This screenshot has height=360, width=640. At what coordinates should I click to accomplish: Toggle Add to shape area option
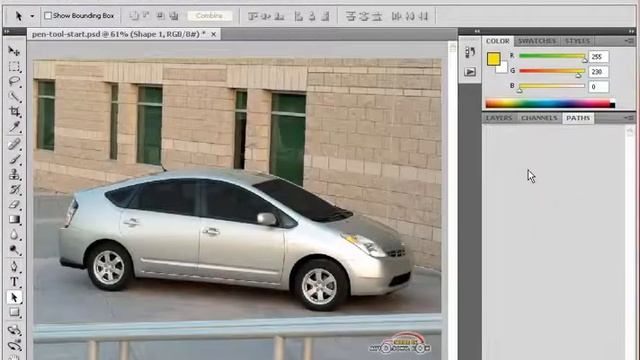click(x=133, y=16)
